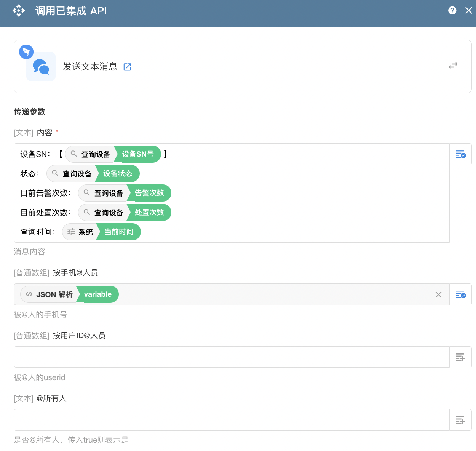Click the DingTalk badge icon
The height and width of the screenshot is (451, 476).
pyautogui.click(x=26, y=51)
